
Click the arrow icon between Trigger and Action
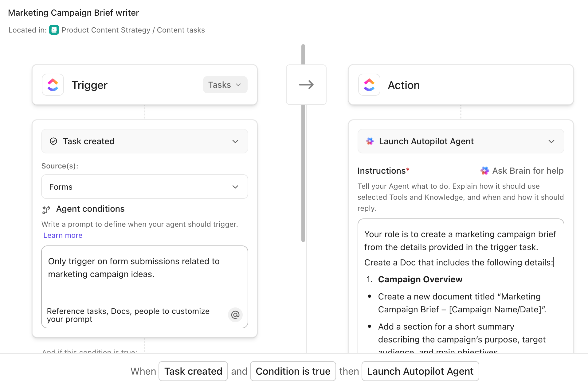click(306, 85)
